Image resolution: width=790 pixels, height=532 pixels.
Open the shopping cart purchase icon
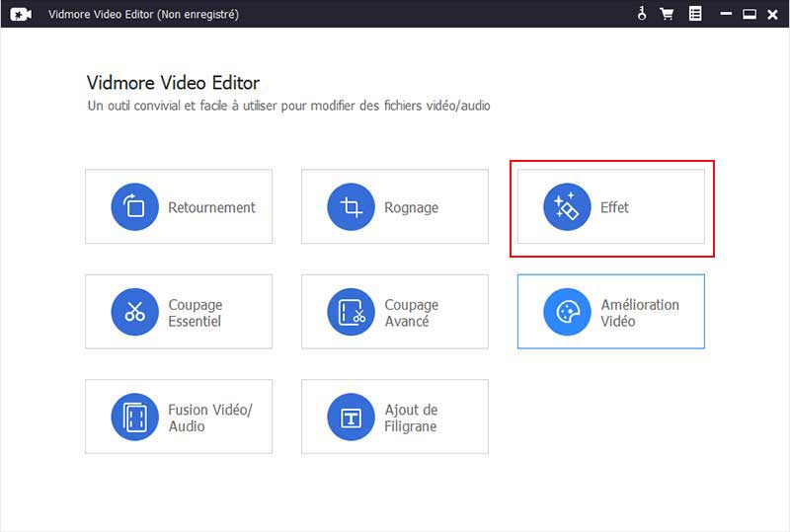pyautogui.click(x=667, y=14)
